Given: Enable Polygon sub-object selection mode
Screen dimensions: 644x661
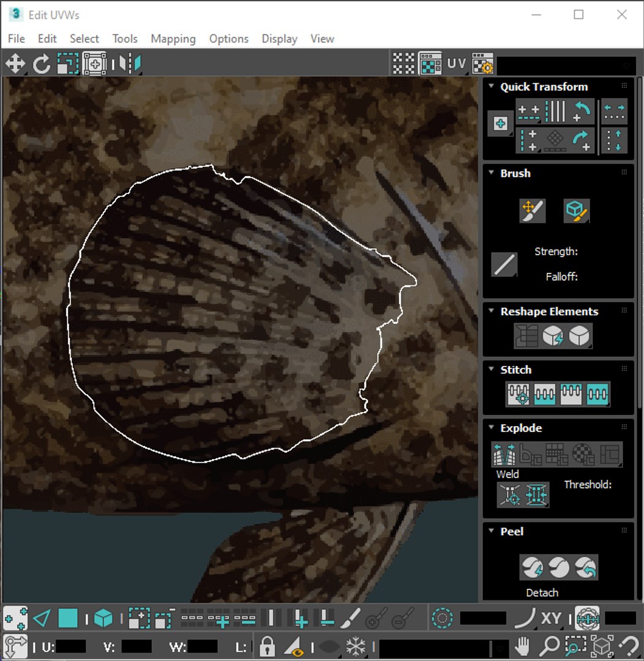Looking at the screenshot, I should tap(68, 619).
